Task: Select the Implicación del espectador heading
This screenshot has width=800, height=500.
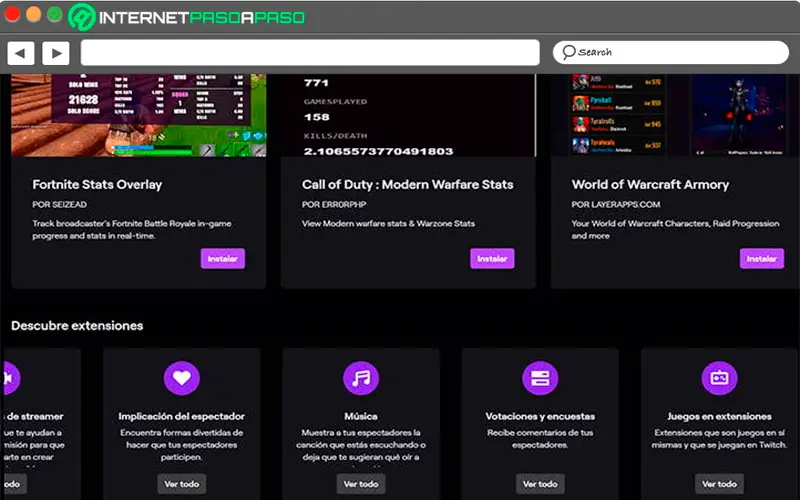Action: pyautogui.click(x=182, y=416)
